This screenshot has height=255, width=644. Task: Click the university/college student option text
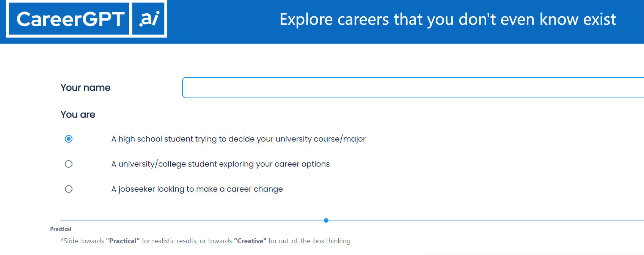[x=220, y=164]
